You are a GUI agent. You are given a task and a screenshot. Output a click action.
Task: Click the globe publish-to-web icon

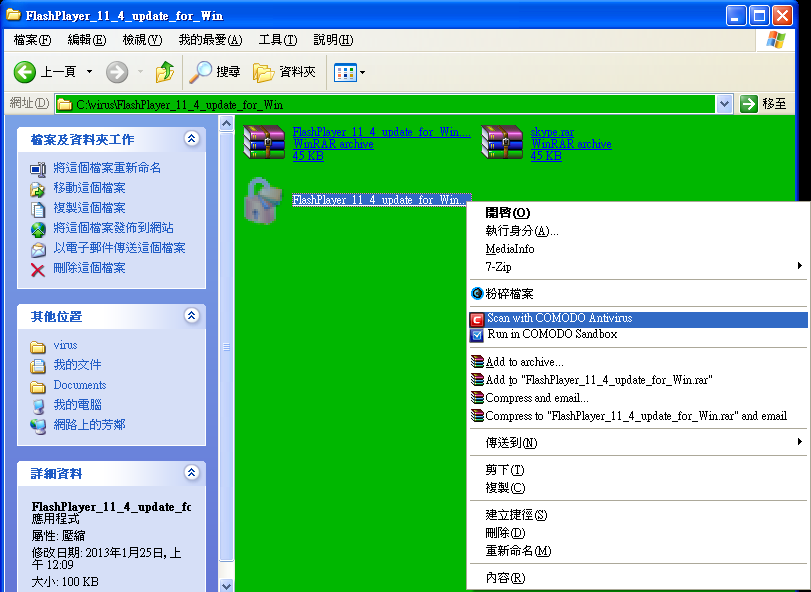pos(38,230)
